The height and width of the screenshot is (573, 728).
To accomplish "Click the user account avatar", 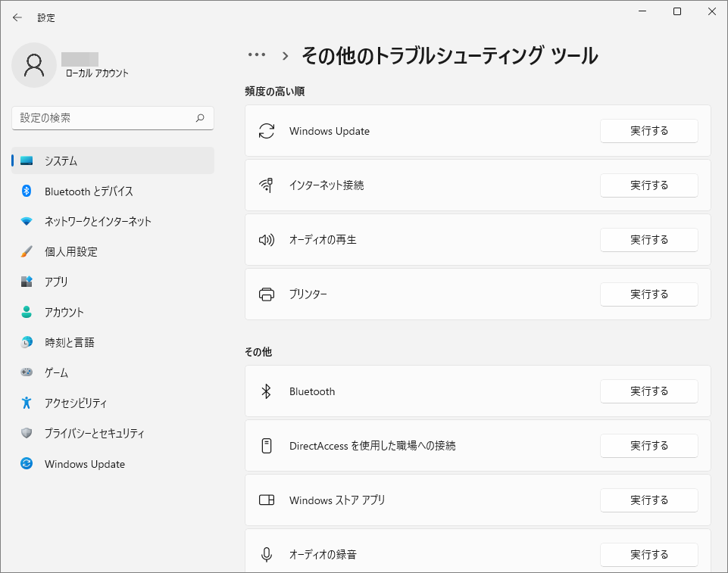I will 34,65.
